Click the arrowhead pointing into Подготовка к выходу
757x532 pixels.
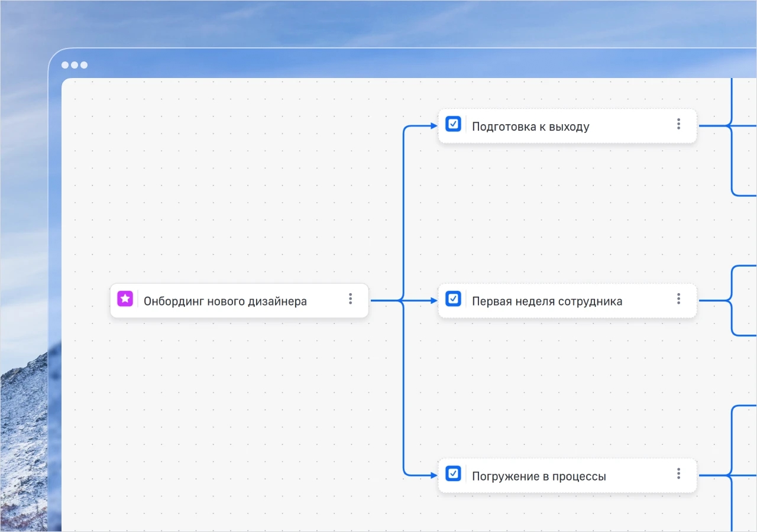[434, 126]
